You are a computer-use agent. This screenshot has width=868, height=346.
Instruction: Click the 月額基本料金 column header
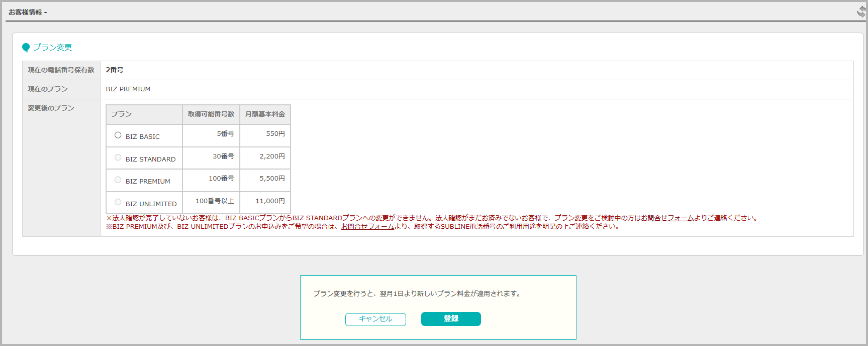click(x=265, y=114)
